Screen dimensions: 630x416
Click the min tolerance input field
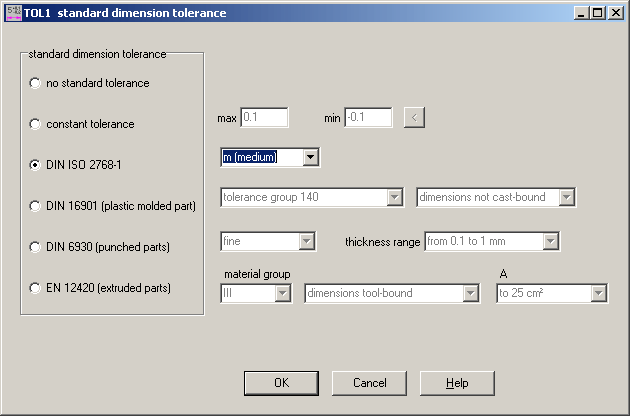367,118
